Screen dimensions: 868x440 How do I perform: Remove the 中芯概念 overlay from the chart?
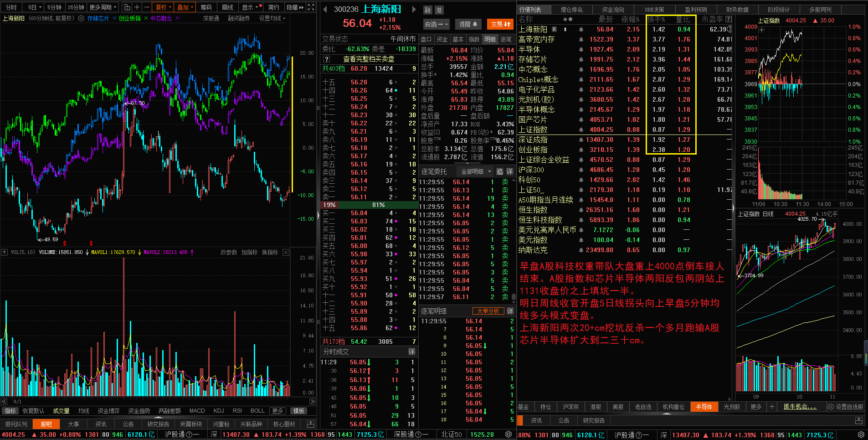pos(177,18)
